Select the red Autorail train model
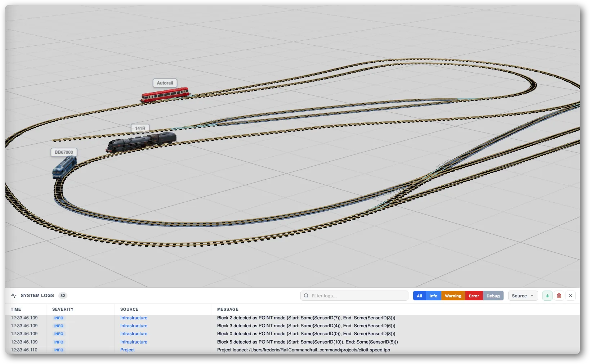Viewport: 590px width, 364px height. tap(165, 95)
